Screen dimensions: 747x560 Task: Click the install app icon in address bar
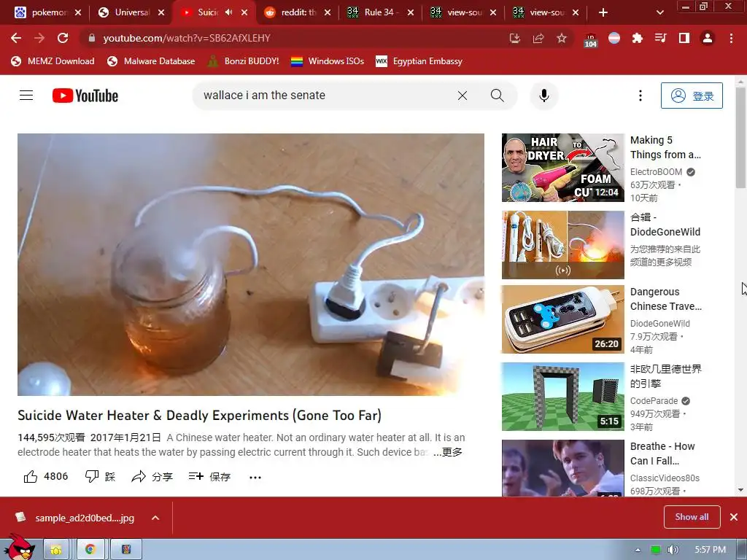[x=514, y=38]
